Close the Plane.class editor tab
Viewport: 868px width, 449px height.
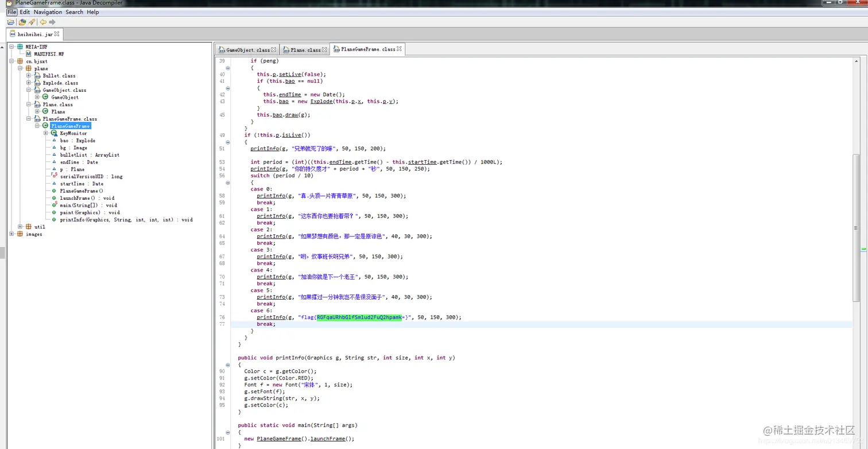point(324,49)
